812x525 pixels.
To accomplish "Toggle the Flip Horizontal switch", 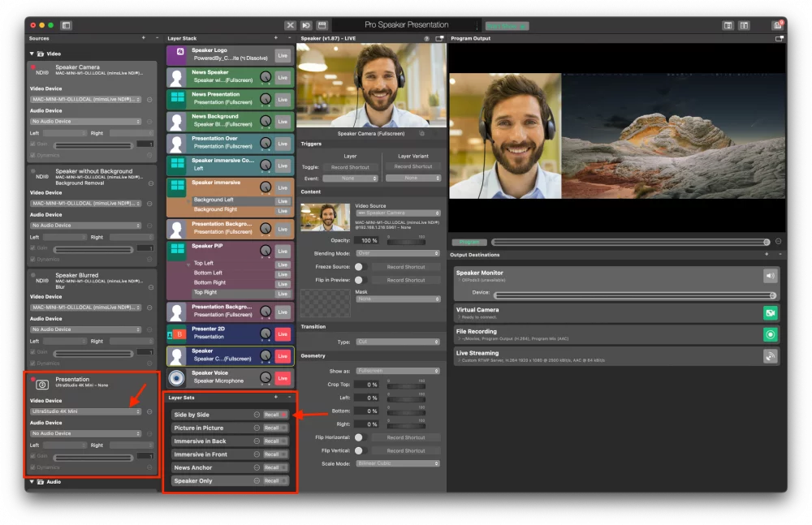I will point(361,437).
